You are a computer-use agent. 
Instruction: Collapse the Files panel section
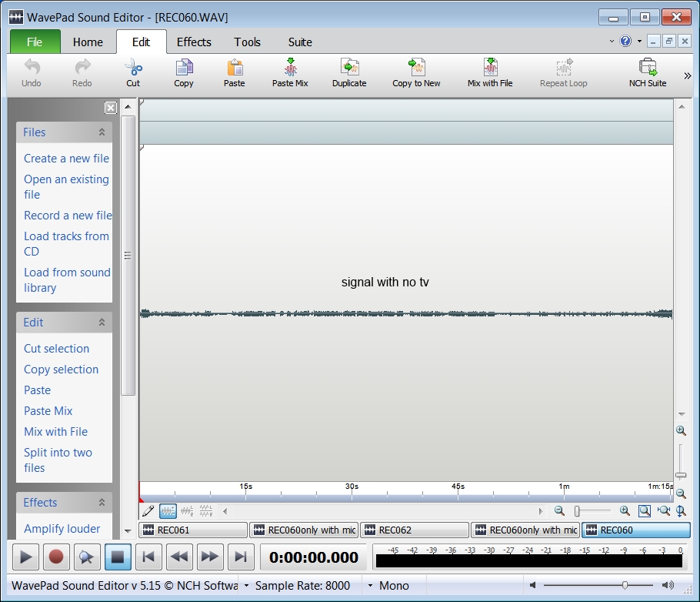tap(102, 132)
